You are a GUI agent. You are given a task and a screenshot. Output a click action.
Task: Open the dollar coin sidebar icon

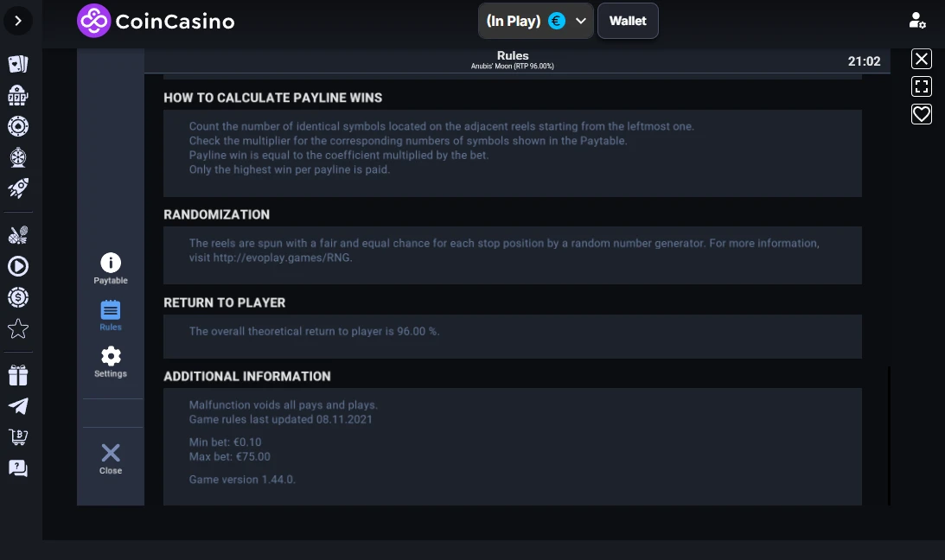tap(18, 297)
